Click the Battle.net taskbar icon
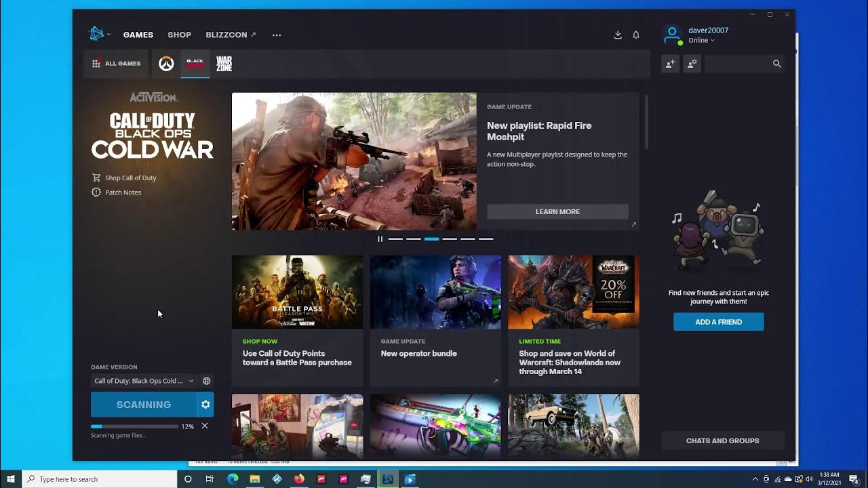 [388, 479]
